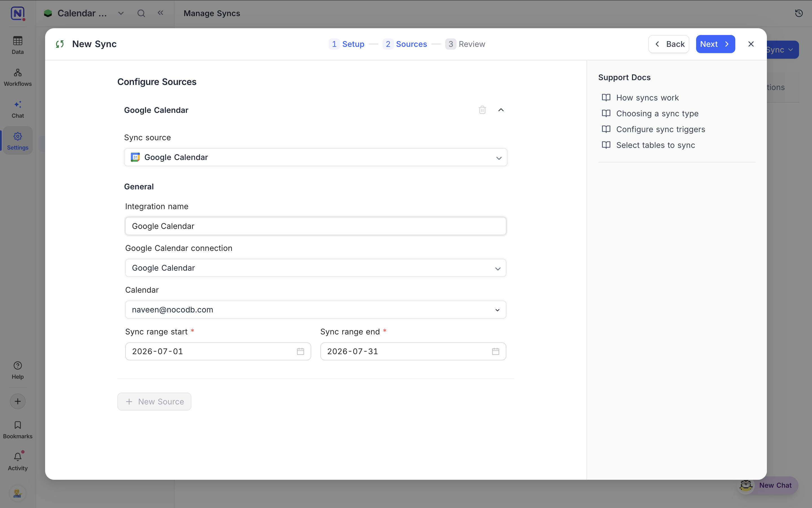The image size is (812, 508).
Task: Open Help in the sidebar
Action: [18, 370]
